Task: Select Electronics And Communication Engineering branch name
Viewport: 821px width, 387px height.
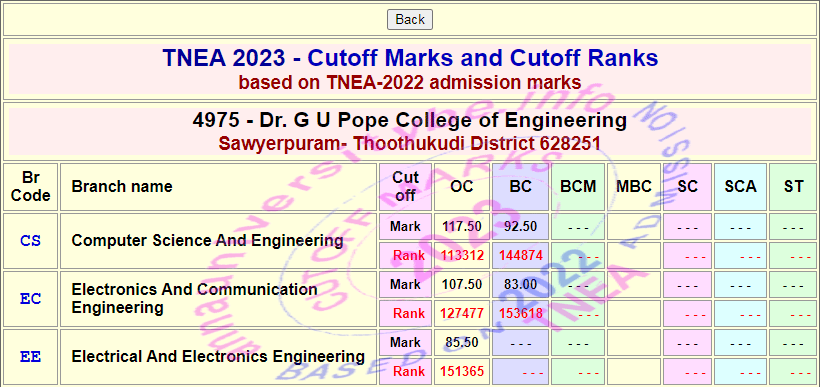Action: [194, 298]
